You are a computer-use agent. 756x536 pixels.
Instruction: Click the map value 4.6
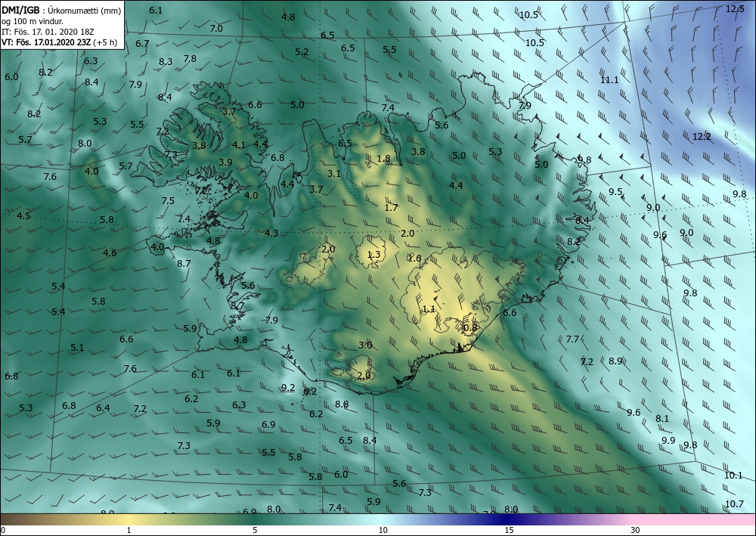(x=110, y=253)
